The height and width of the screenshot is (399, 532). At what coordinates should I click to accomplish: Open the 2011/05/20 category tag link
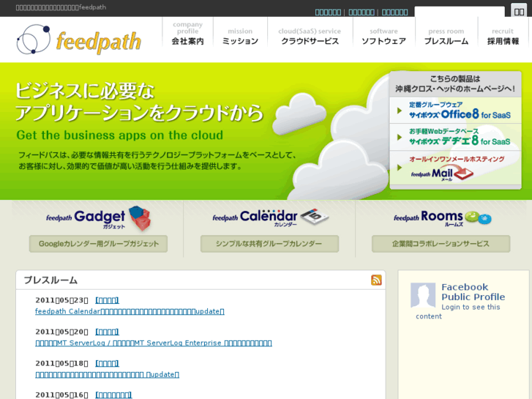(108, 332)
